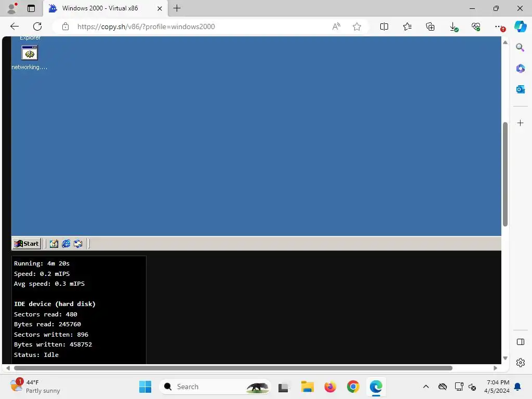Screen dimensions: 532x399
Task: Click the scroll up arrow
Action: (x=505, y=43)
